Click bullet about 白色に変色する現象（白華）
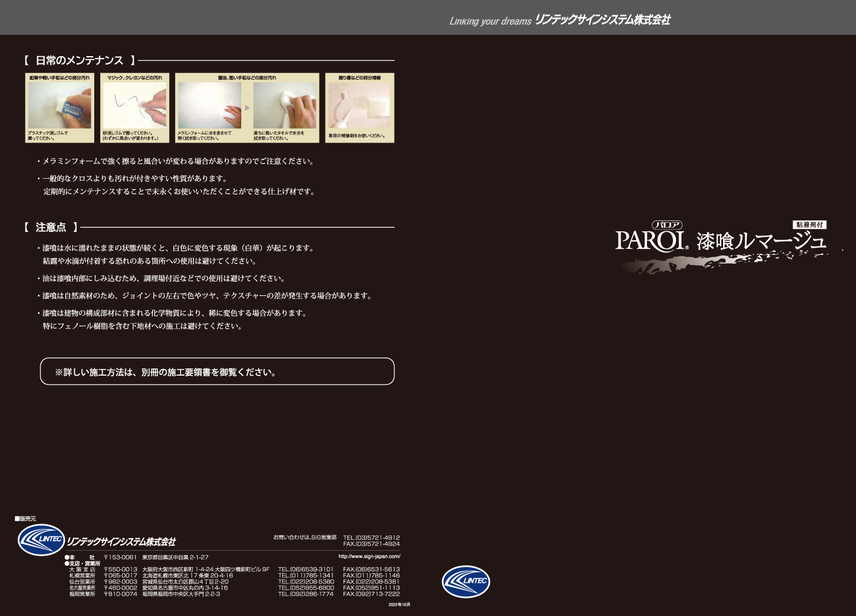 [x=175, y=248]
